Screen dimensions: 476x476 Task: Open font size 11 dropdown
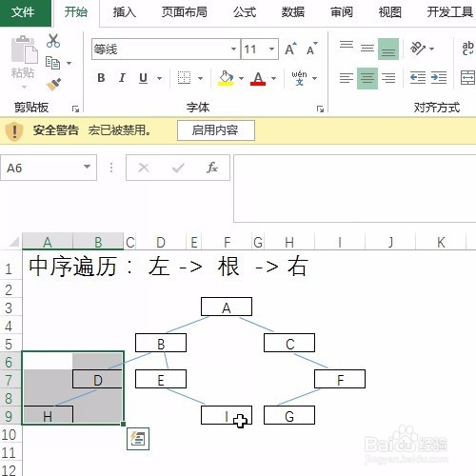(x=271, y=49)
